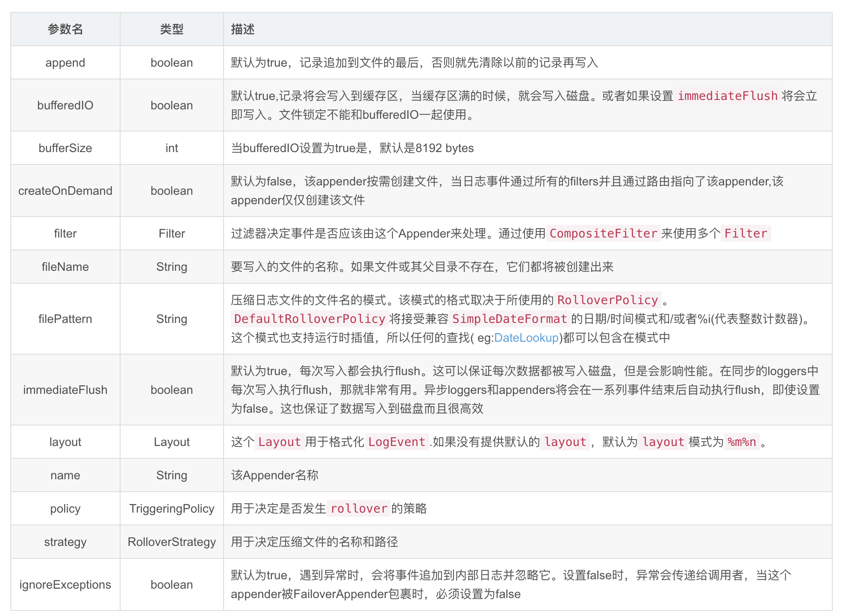Click the RolloverPolicy code snippet
The width and height of the screenshot is (843, 616).
pos(607,300)
